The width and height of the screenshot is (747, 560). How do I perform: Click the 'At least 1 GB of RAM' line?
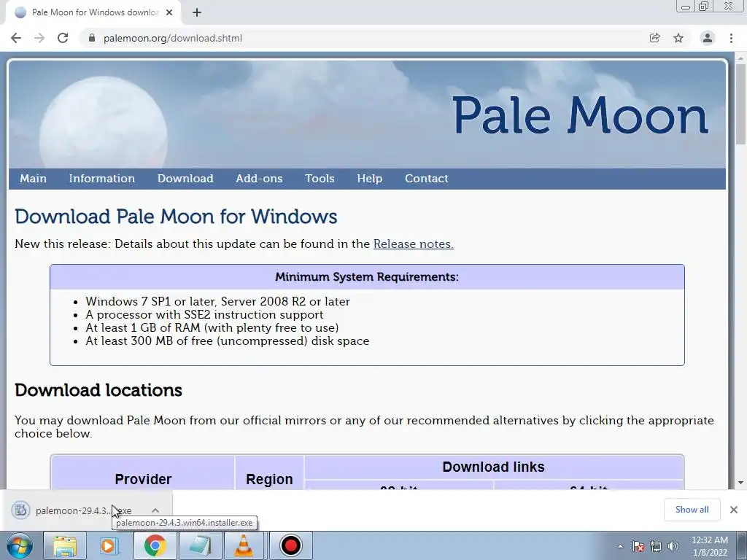[212, 328]
